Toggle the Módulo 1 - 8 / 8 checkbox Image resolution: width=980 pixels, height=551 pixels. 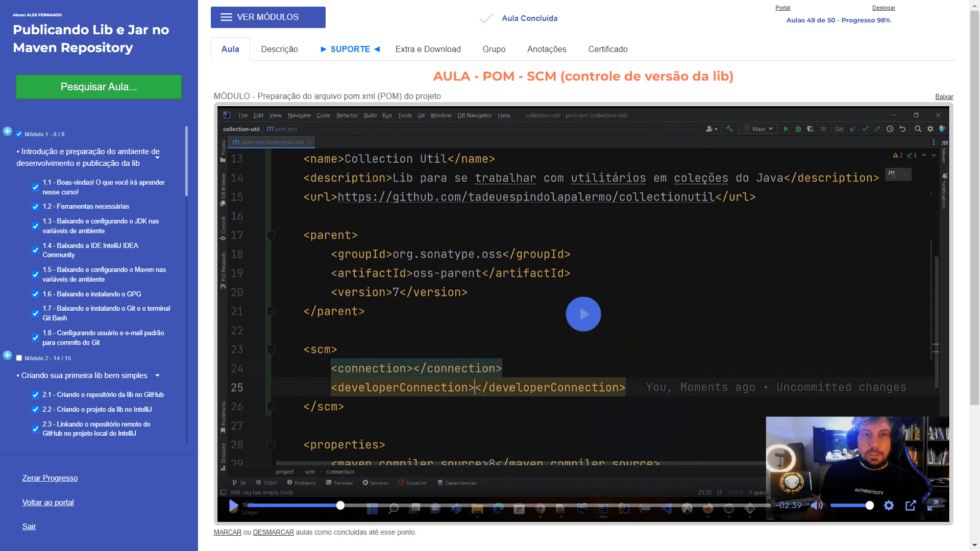tap(19, 134)
